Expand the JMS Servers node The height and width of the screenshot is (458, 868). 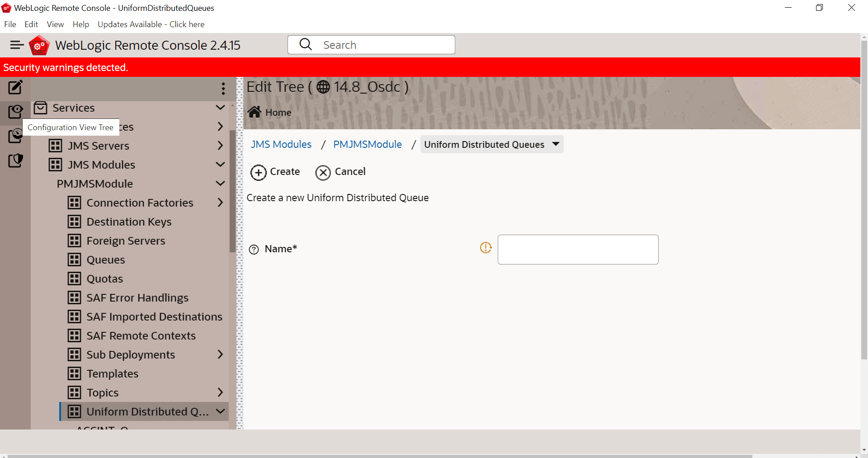(220, 146)
